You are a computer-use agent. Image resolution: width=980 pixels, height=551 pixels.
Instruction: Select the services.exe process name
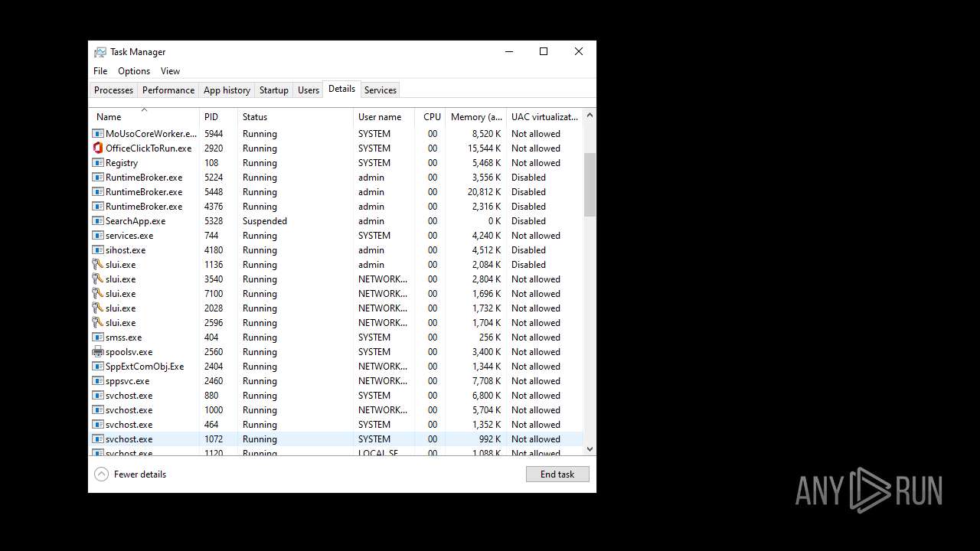coord(129,236)
